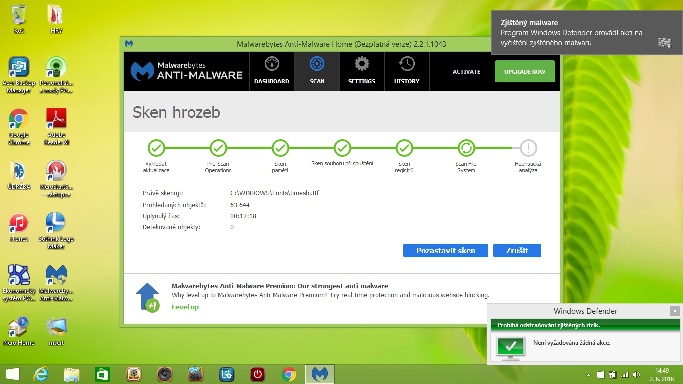Click the network signal tray icon
Viewport: 683px width, 384px height.
click(x=625, y=374)
